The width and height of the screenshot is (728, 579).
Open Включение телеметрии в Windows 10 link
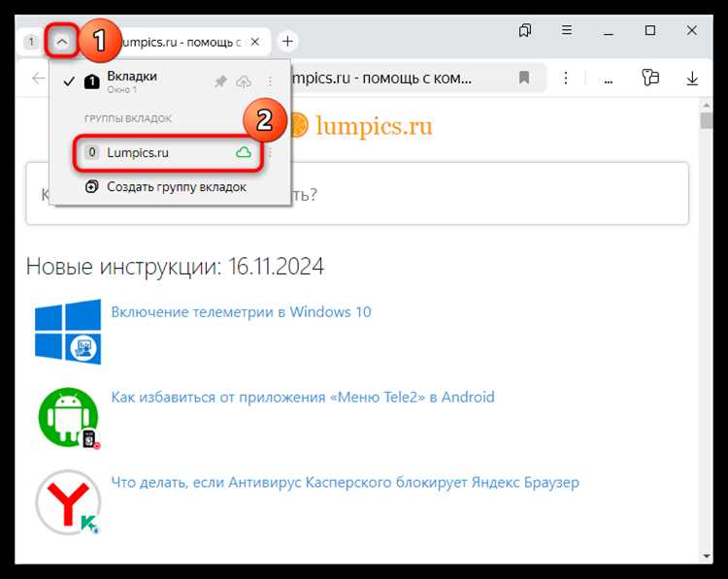(x=241, y=311)
